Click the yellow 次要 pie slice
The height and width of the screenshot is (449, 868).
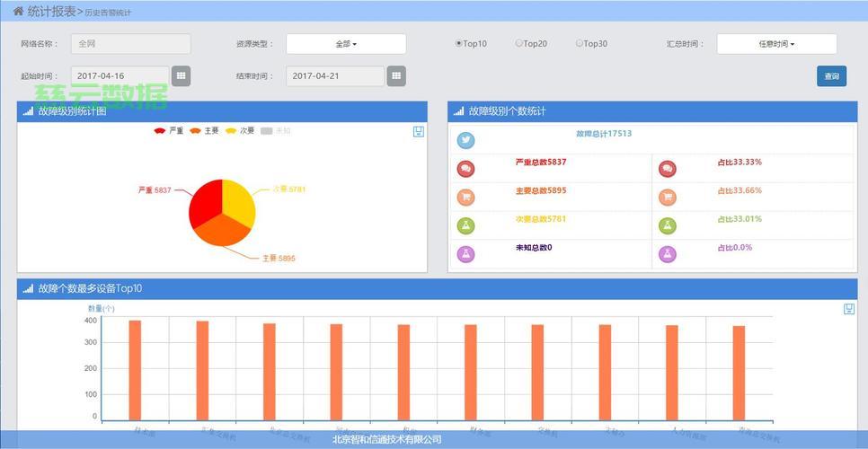click(239, 202)
